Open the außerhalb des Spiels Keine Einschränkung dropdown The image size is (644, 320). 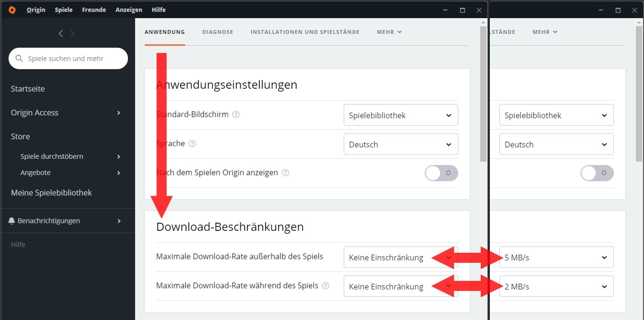pyautogui.click(x=401, y=258)
